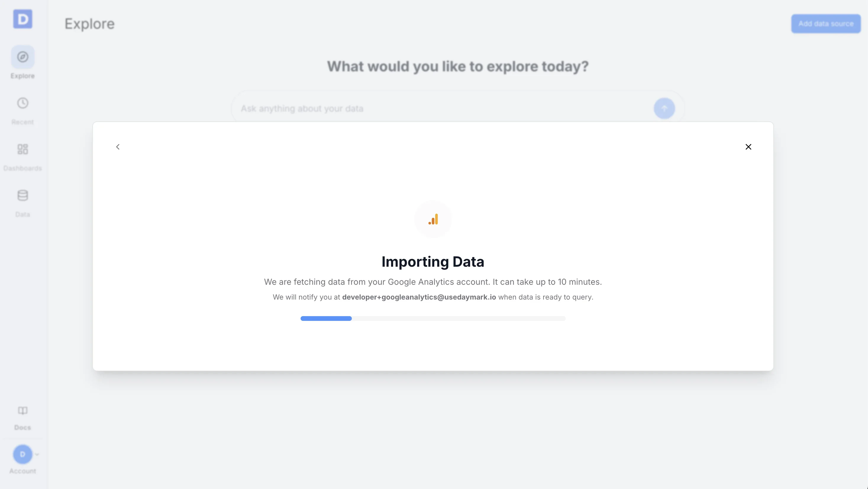
Task: Click the Google Analytics icon in the dialog
Action: [433, 219]
